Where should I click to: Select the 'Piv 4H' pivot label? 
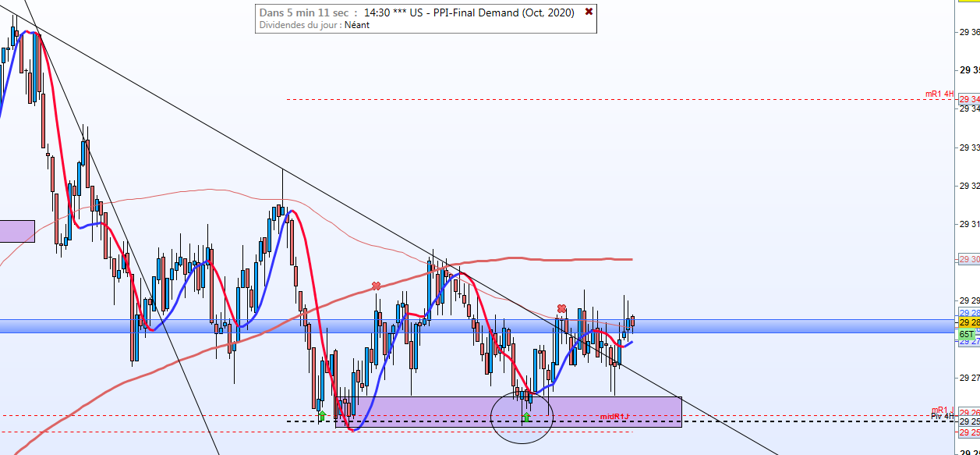point(942,416)
